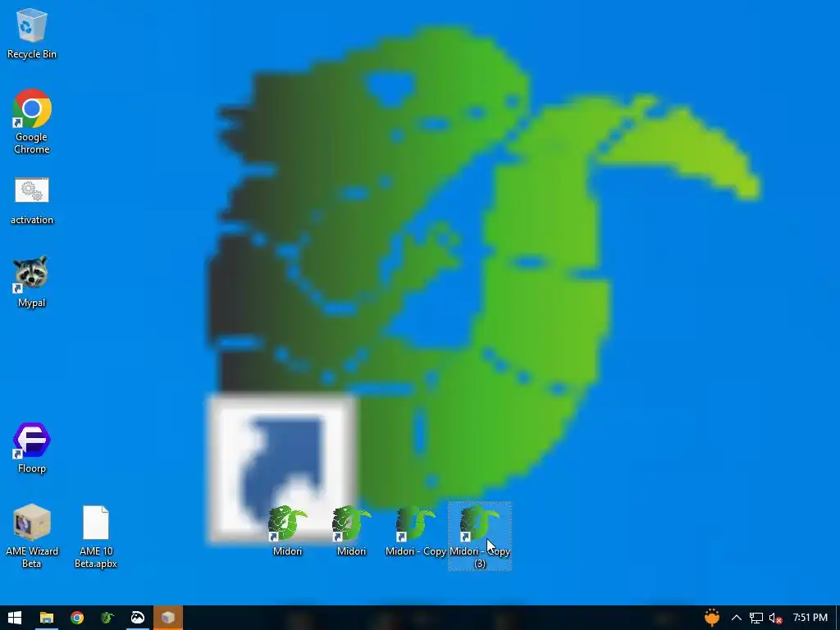The width and height of the screenshot is (840, 630).
Task: Open Midori from the taskbar
Action: [107, 618]
